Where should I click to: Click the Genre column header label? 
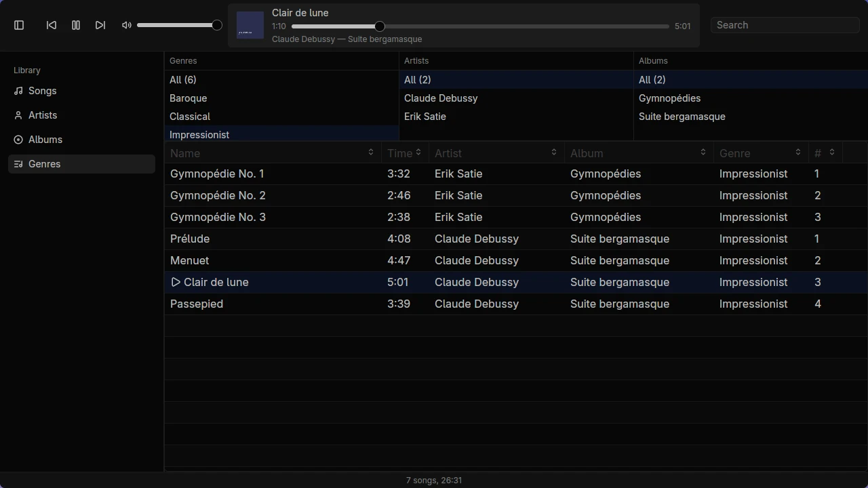(x=735, y=153)
